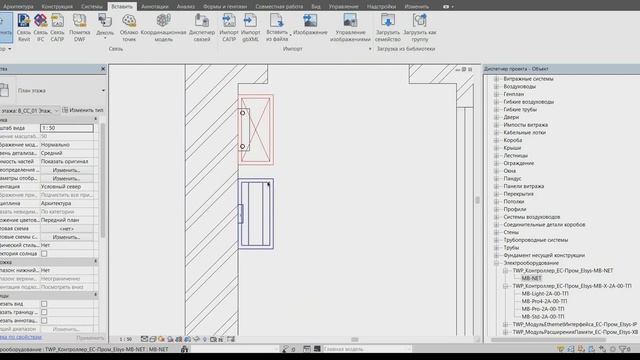Screen dimensions: 640x360
Task: Click the 1:50 view scale control in the view bar
Action: (125, 339)
